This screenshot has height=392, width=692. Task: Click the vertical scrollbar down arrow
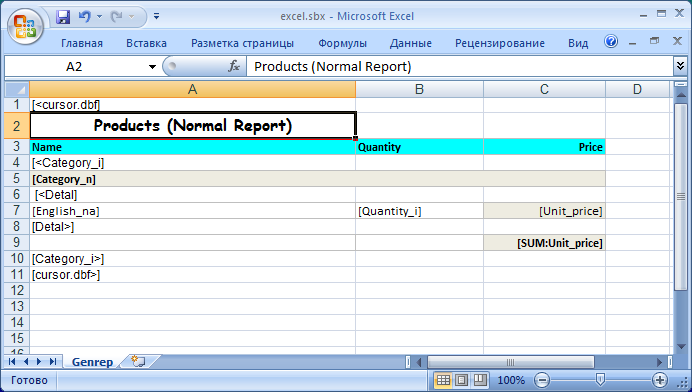(681, 347)
